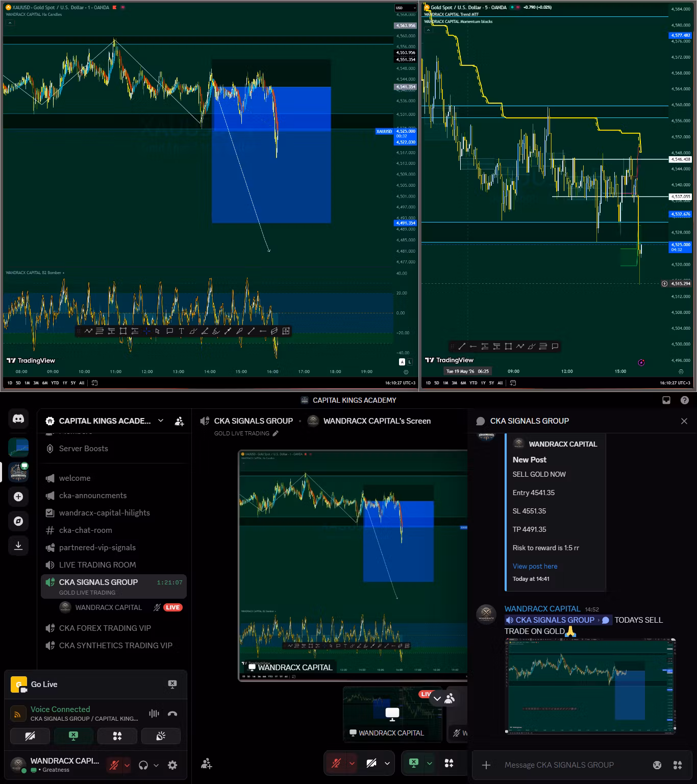The image size is (697, 784).
Task: Choose the trend line tool in right chart toolbar
Action: tap(462, 347)
